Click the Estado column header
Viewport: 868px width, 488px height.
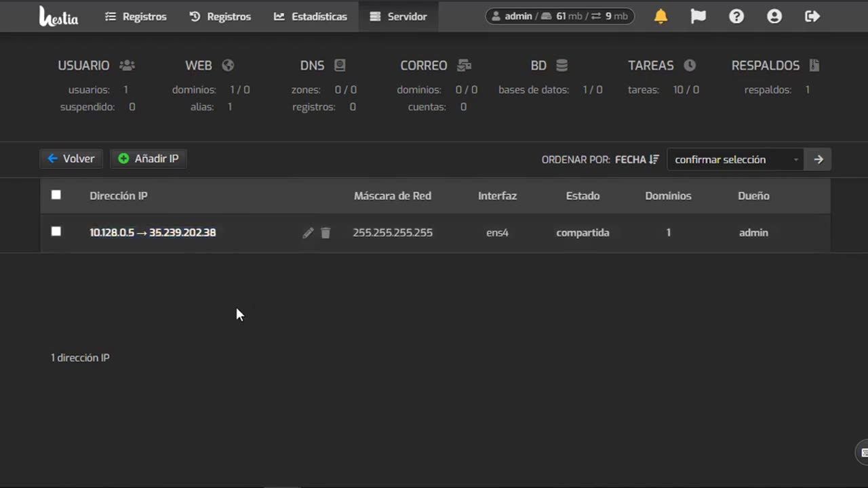pos(583,196)
